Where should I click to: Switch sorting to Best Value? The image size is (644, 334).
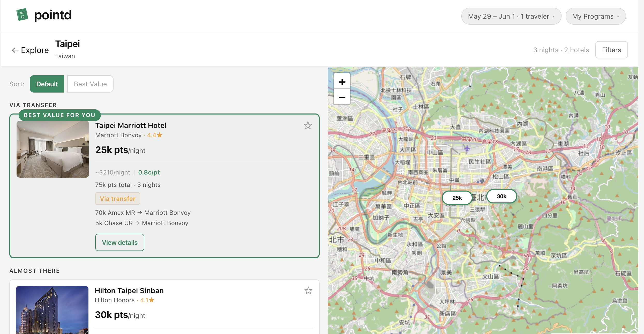(90, 84)
